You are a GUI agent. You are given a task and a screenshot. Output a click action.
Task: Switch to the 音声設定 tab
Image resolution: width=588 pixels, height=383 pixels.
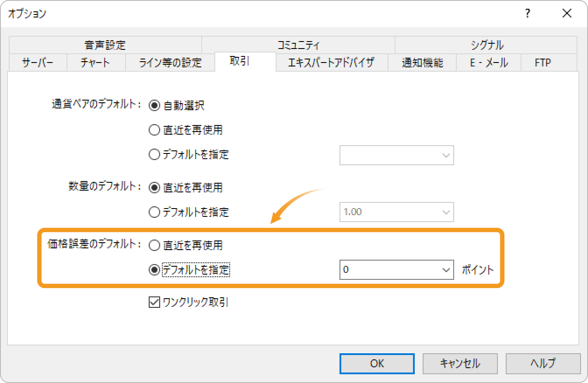105,45
